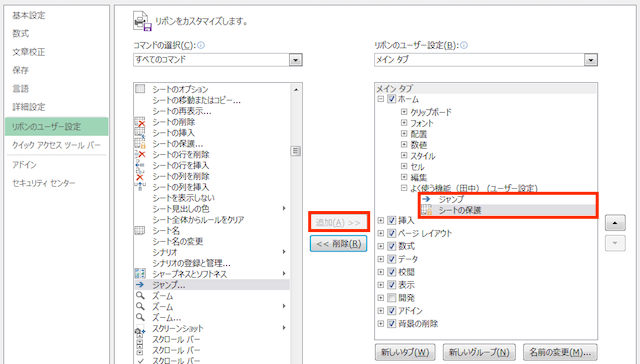
Task: Open the すべてのコマンド dropdown
Action: click(x=296, y=60)
